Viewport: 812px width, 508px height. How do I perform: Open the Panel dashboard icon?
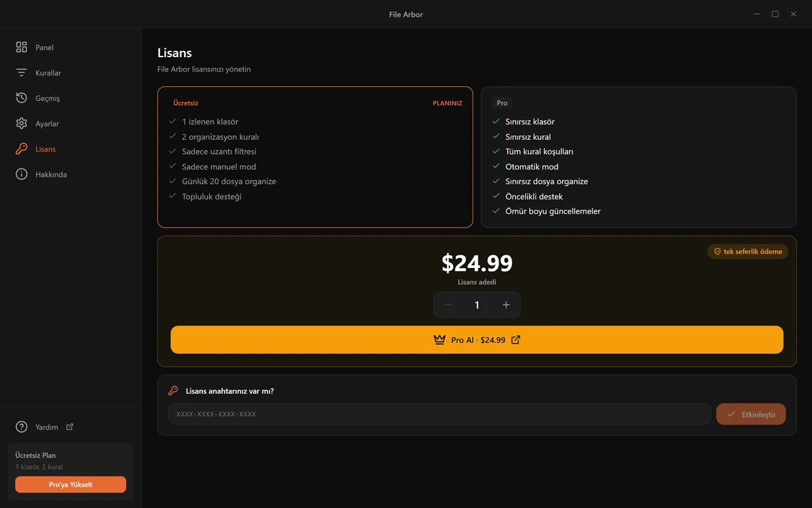pyautogui.click(x=22, y=47)
